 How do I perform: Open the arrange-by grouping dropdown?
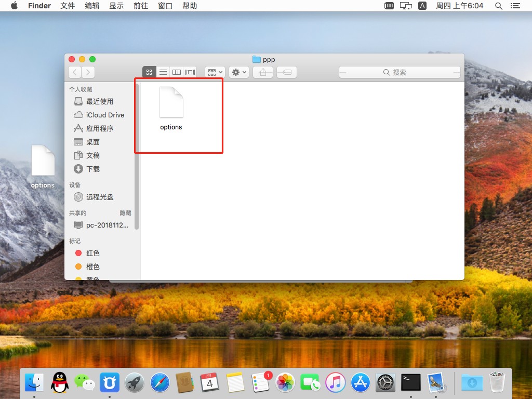215,72
